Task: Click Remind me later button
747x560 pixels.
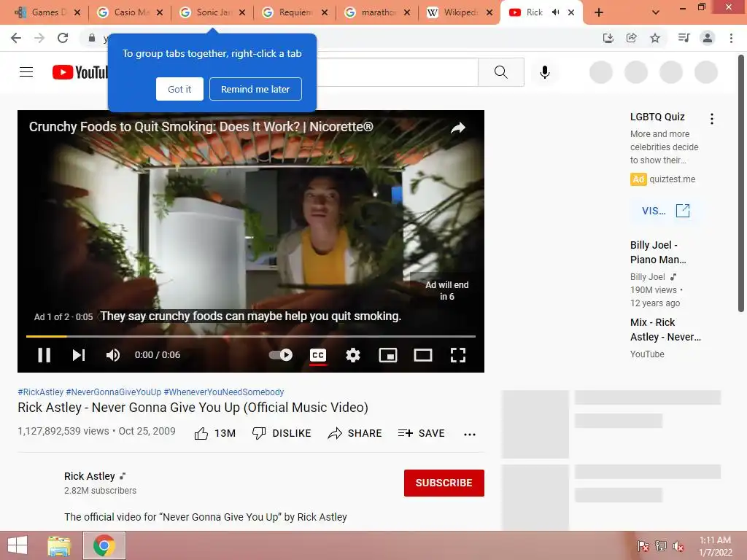Action: (x=255, y=89)
